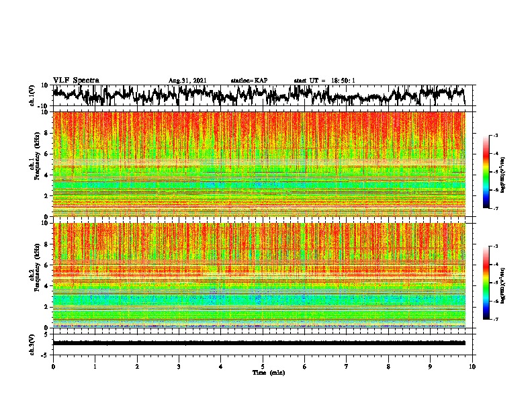Click the "VLF Spectra" title text
The image size is (532, 411).
[76, 80]
